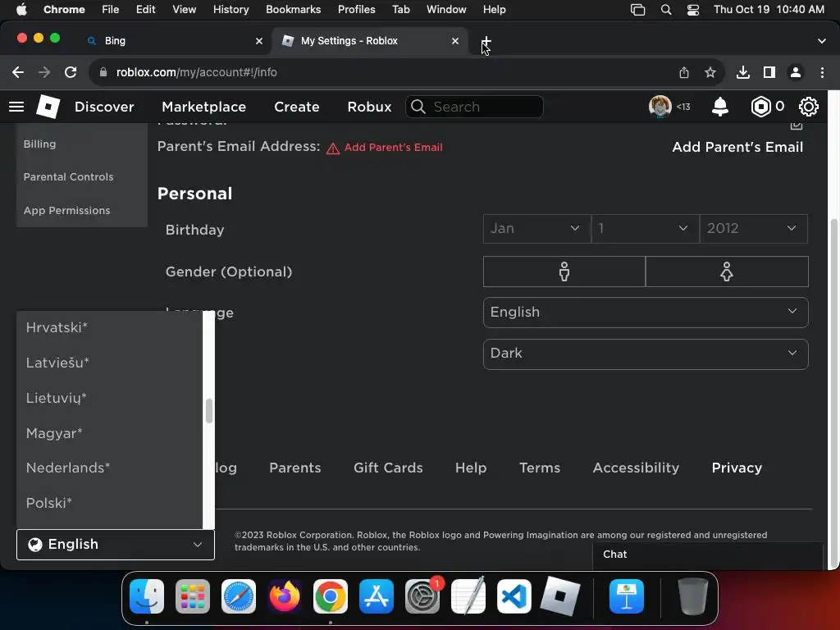Share this page via the share icon
The width and height of the screenshot is (840, 630).
click(684, 72)
